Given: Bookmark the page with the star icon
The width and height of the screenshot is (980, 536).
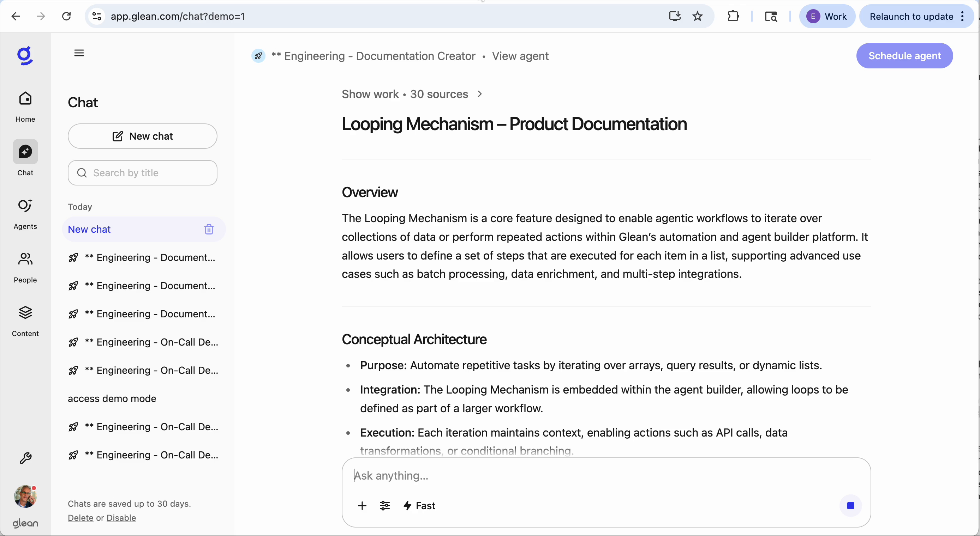Looking at the screenshot, I should point(697,16).
